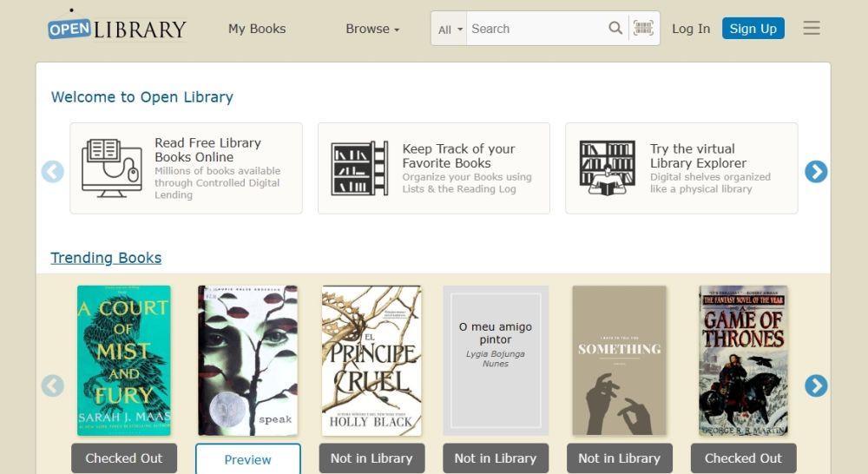Open the hamburger menu icon
Screen dimensions: 868x474
812,28
